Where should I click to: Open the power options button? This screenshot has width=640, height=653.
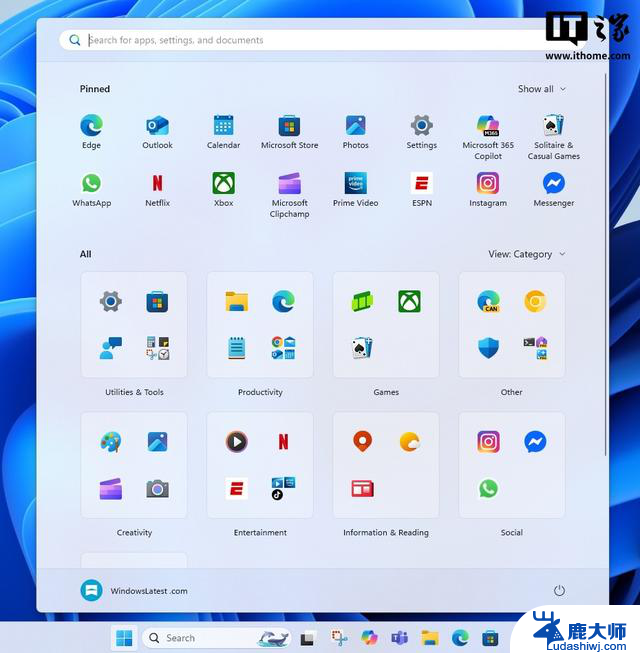click(559, 591)
